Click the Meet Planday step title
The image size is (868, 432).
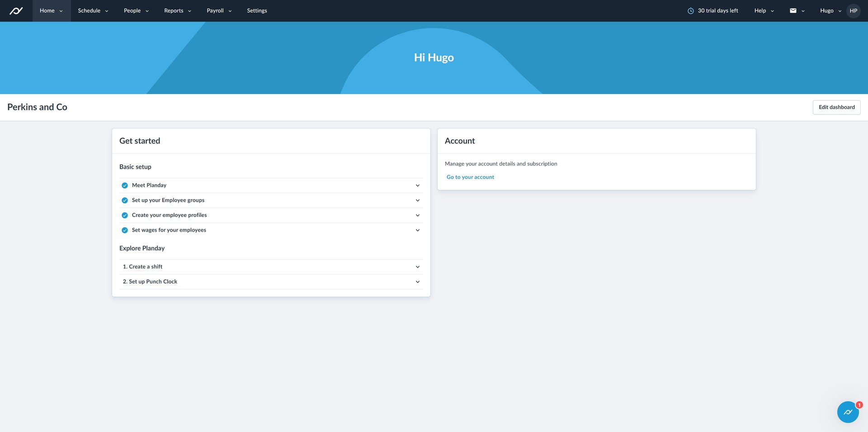pos(149,185)
